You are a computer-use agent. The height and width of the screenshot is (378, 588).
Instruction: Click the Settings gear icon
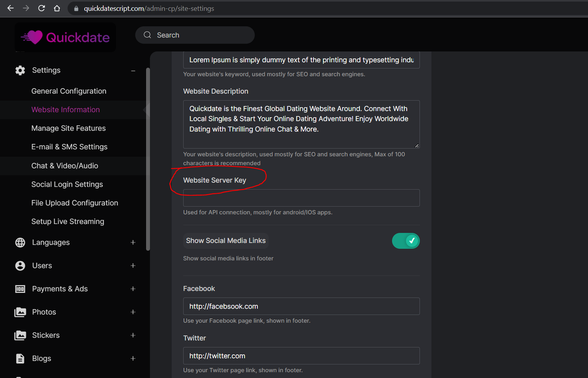(20, 70)
